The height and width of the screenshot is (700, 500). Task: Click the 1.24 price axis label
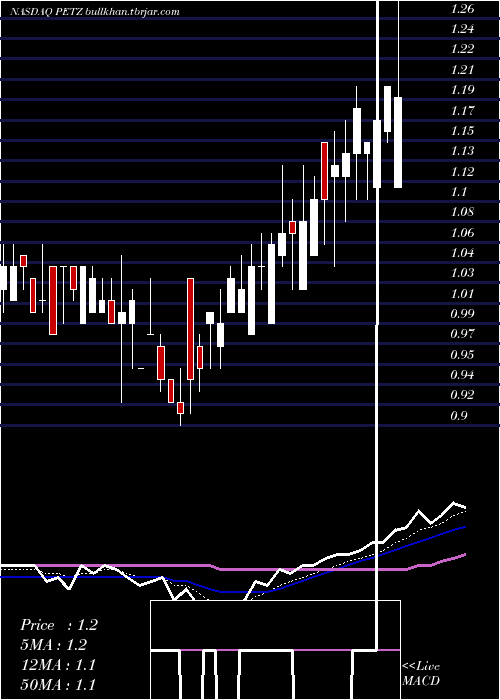coord(462,29)
